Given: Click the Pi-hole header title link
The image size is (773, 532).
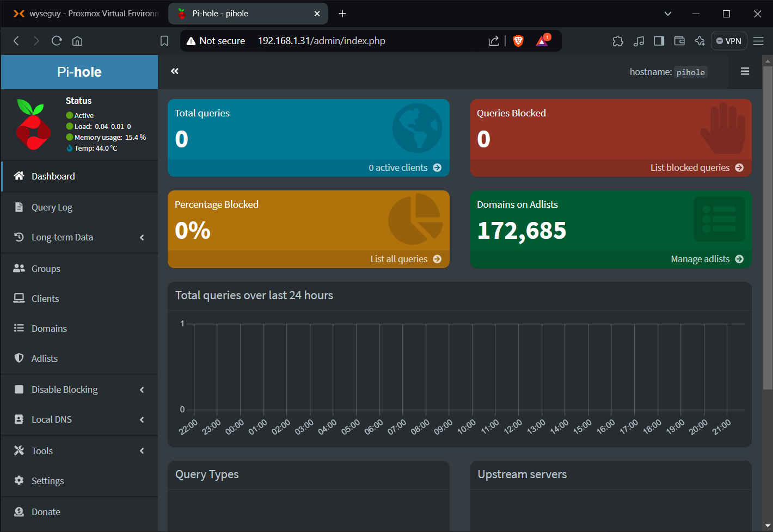Looking at the screenshot, I should click(79, 72).
